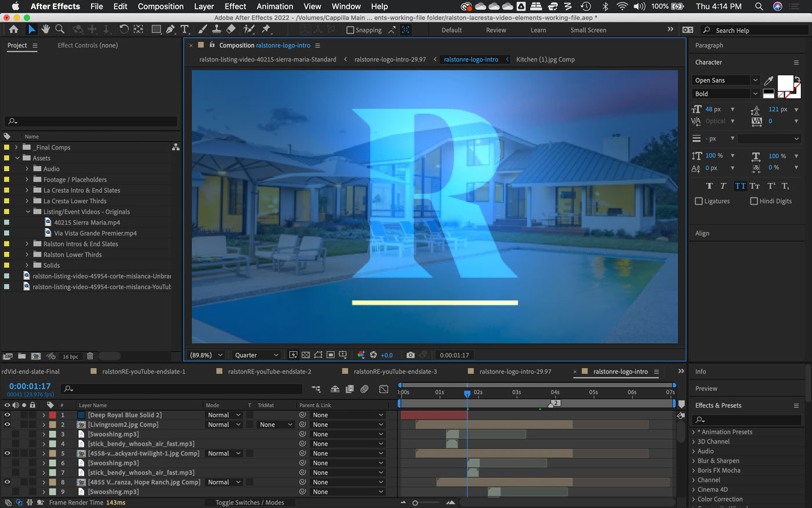Collapse the Assets folder
Screen dimensions: 812x508
(x=17, y=158)
